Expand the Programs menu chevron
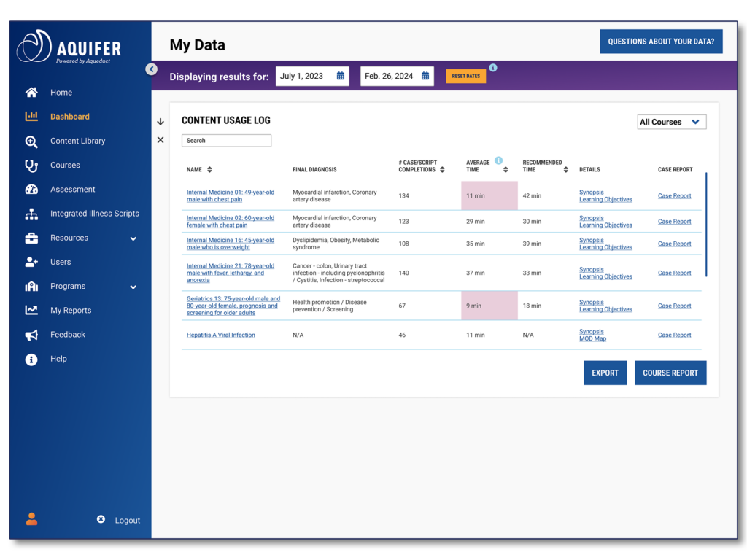Image resolution: width=747 pixels, height=560 pixels. (133, 287)
